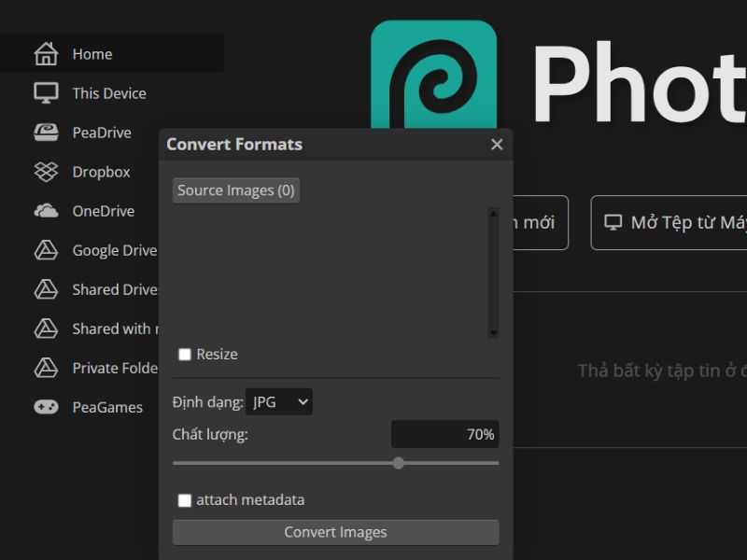
Task: Click the Google Drive label text
Action: (x=115, y=250)
